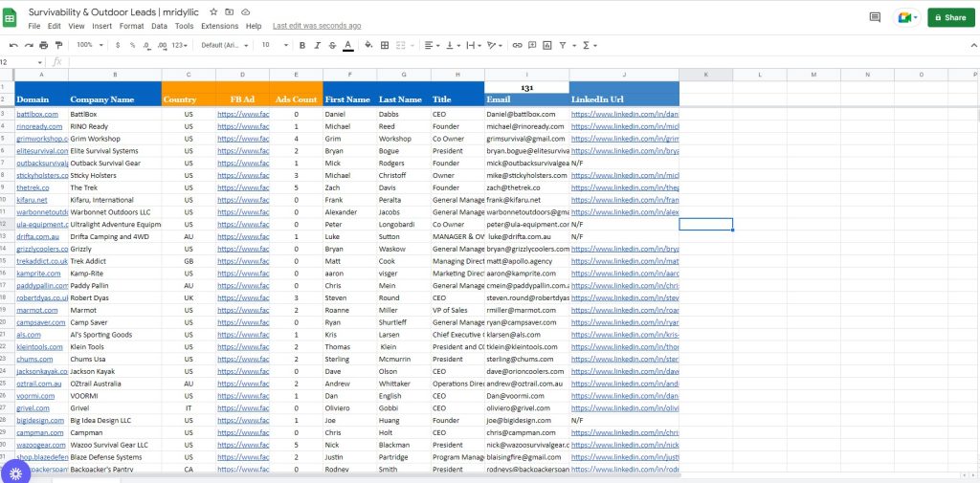
Task: Open the functions dropdown
Action: tap(590, 45)
